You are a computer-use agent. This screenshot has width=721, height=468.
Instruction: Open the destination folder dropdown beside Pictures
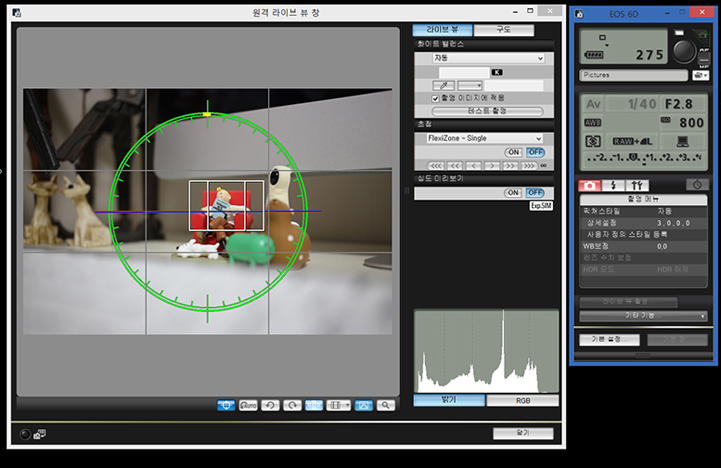(x=700, y=75)
